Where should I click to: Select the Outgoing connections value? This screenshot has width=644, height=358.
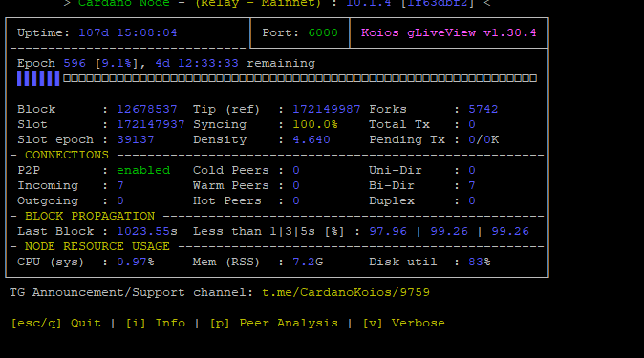tap(120, 200)
